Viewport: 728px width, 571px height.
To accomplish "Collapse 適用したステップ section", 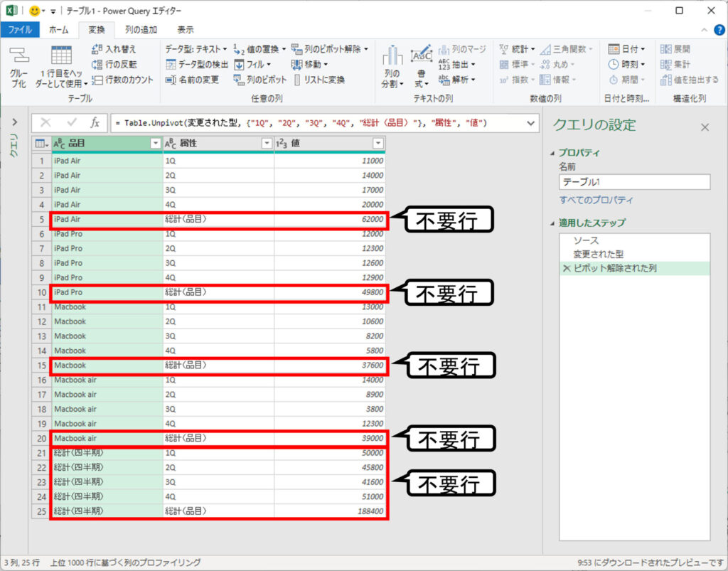I will [553, 223].
